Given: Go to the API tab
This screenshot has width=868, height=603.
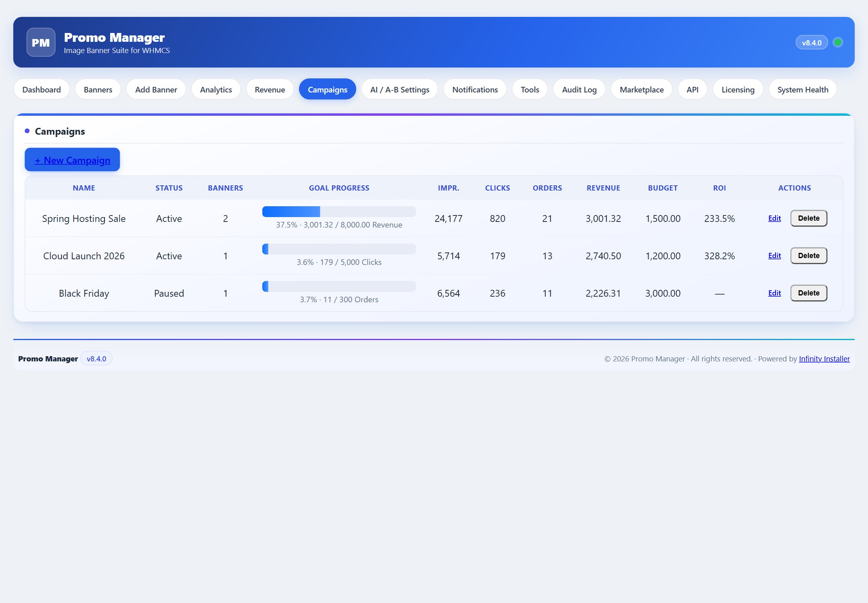Looking at the screenshot, I should point(692,89).
